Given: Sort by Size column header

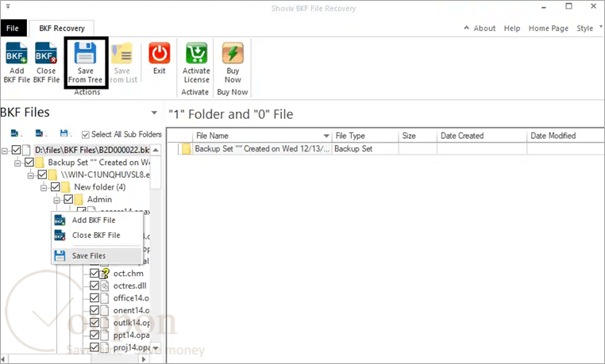Looking at the screenshot, I should click(x=418, y=136).
